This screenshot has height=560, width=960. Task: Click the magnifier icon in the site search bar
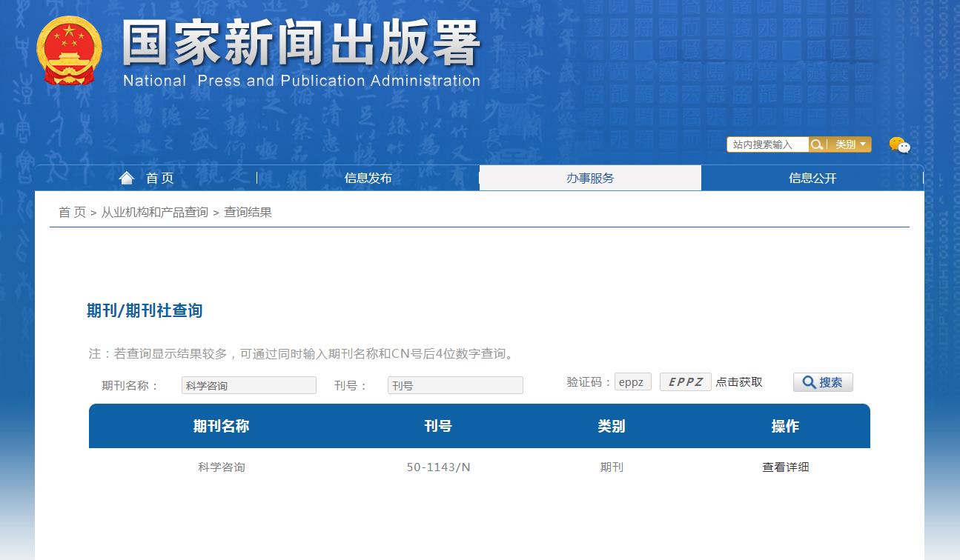tap(816, 144)
